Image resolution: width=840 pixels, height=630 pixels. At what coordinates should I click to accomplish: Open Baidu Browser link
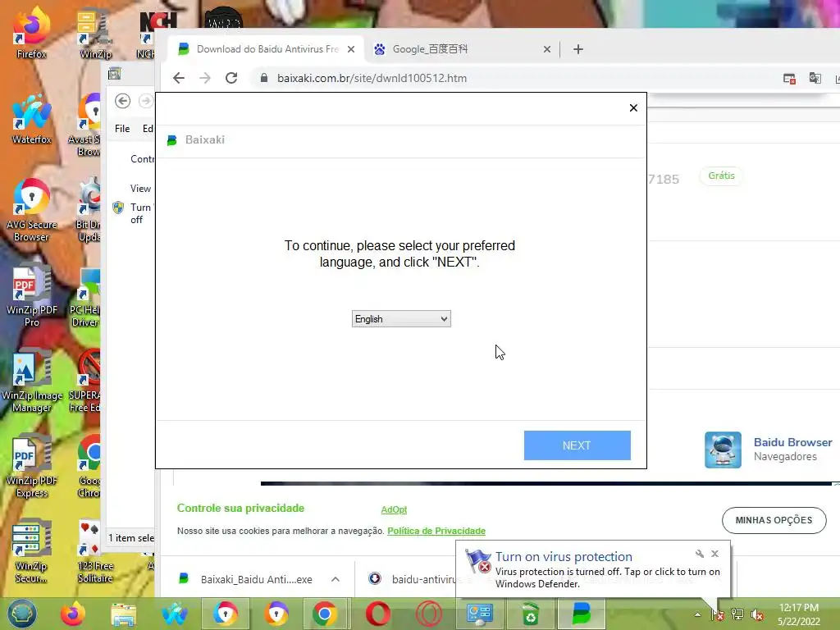[x=793, y=442]
